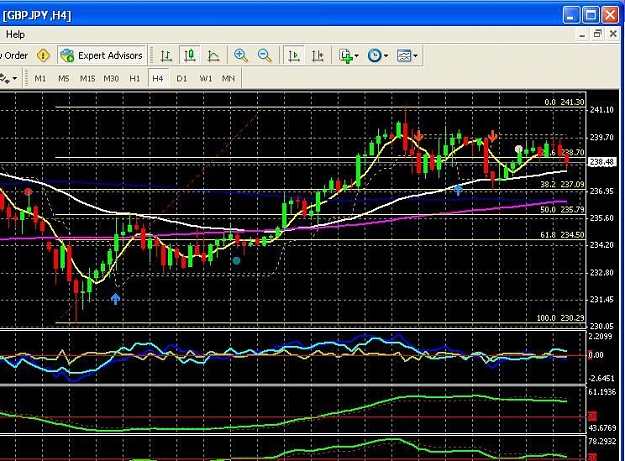This screenshot has width=625, height=461.
Task: Close the inner chart window
Action: [613, 35]
